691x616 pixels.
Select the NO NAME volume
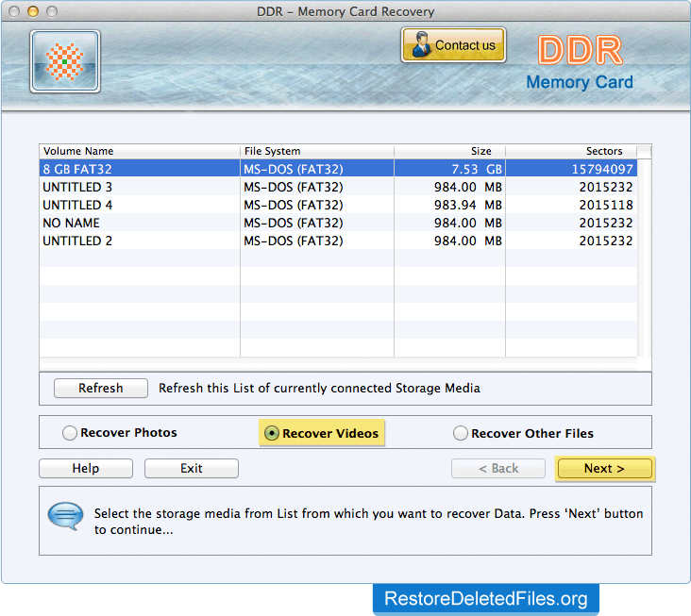pos(338,223)
